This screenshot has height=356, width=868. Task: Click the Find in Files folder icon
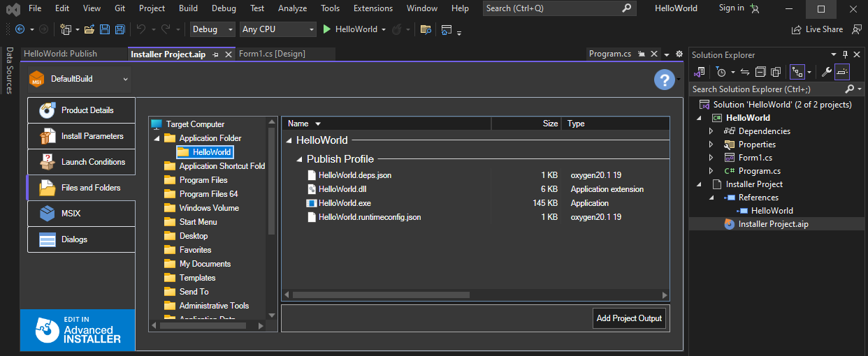(426, 29)
